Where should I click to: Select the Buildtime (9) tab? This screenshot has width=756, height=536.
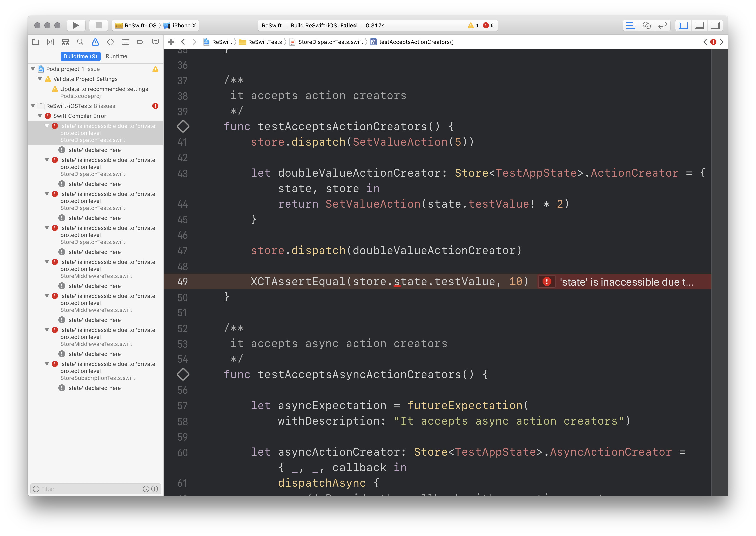80,56
